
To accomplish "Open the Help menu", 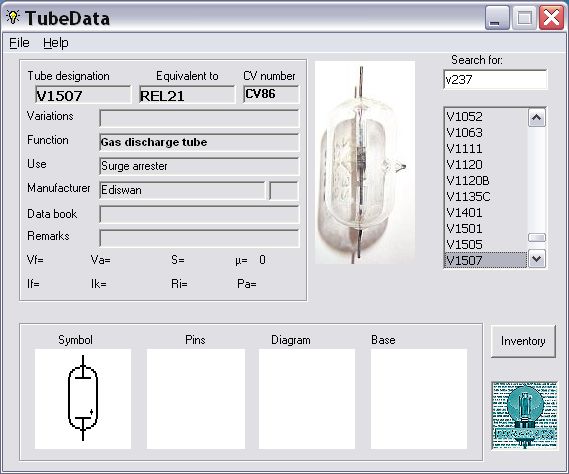I will pyautogui.click(x=56, y=43).
